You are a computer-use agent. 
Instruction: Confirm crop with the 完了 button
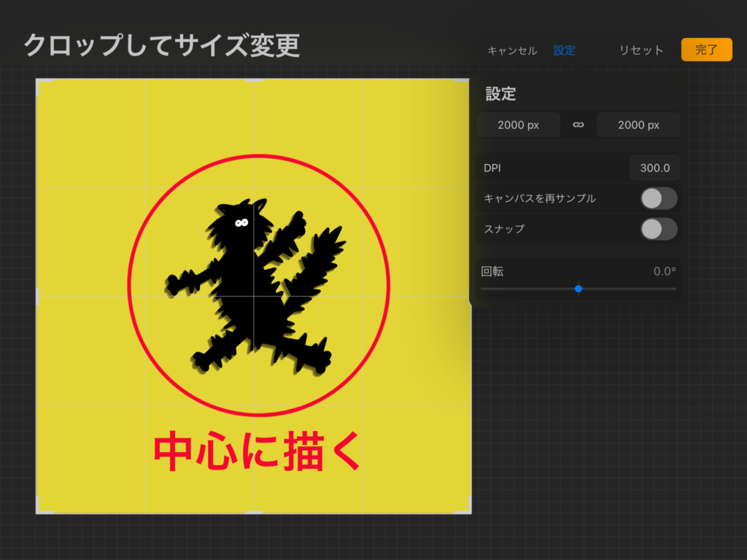coord(706,50)
